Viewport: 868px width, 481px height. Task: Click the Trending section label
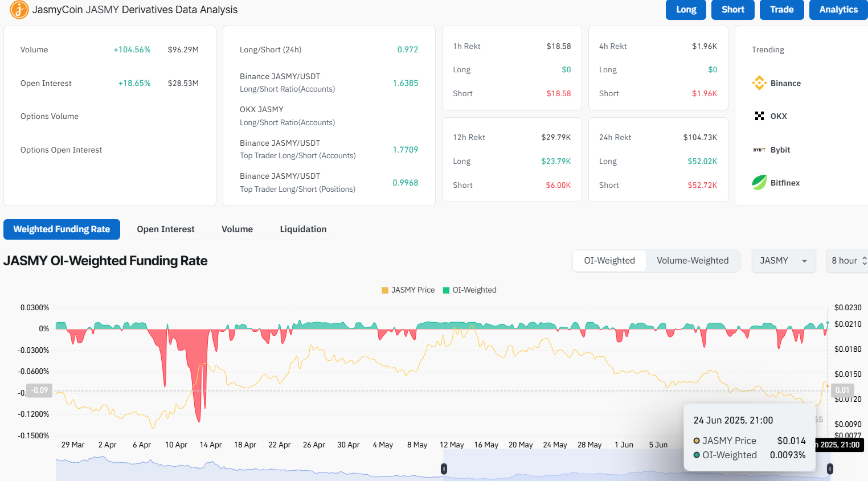click(x=768, y=50)
